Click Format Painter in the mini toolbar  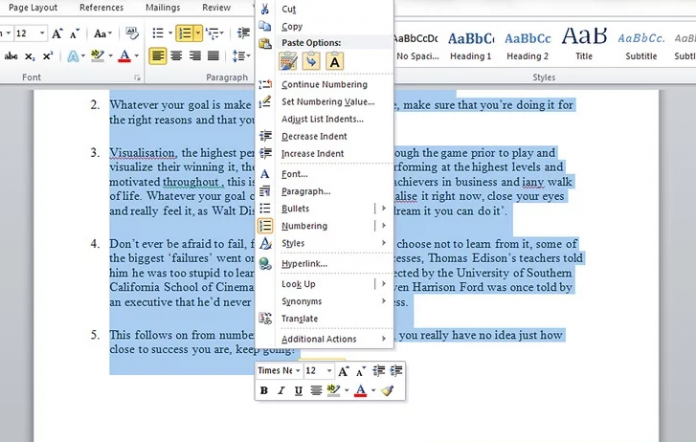pyautogui.click(x=388, y=390)
